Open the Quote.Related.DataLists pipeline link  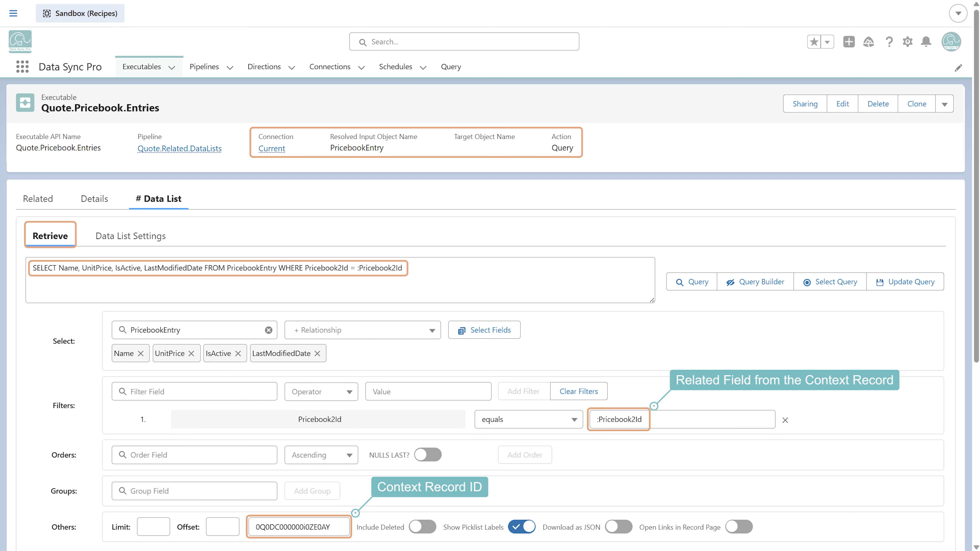click(180, 148)
